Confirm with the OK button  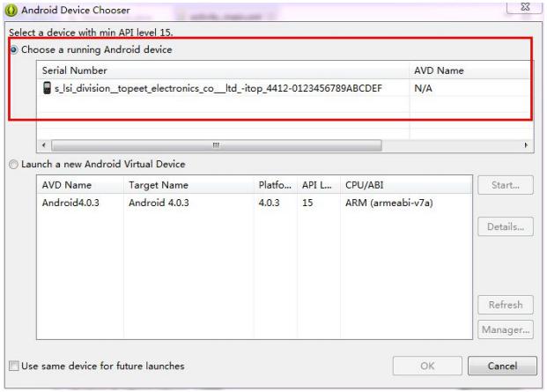coord(427,366)
